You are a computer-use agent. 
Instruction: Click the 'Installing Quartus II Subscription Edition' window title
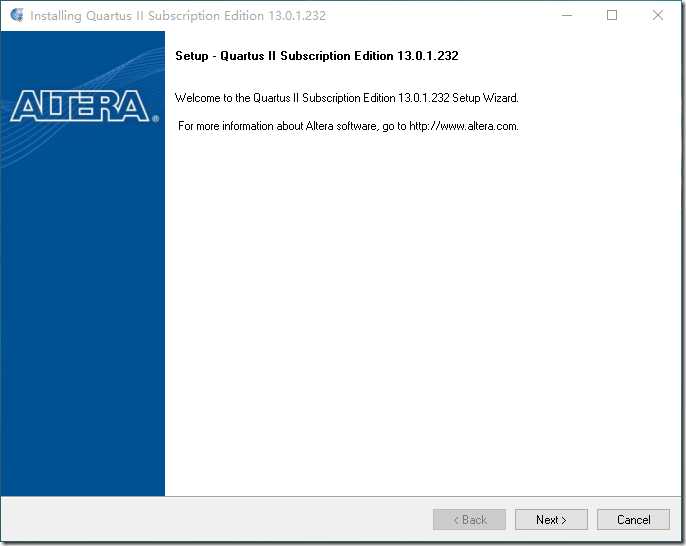point(178,16)
